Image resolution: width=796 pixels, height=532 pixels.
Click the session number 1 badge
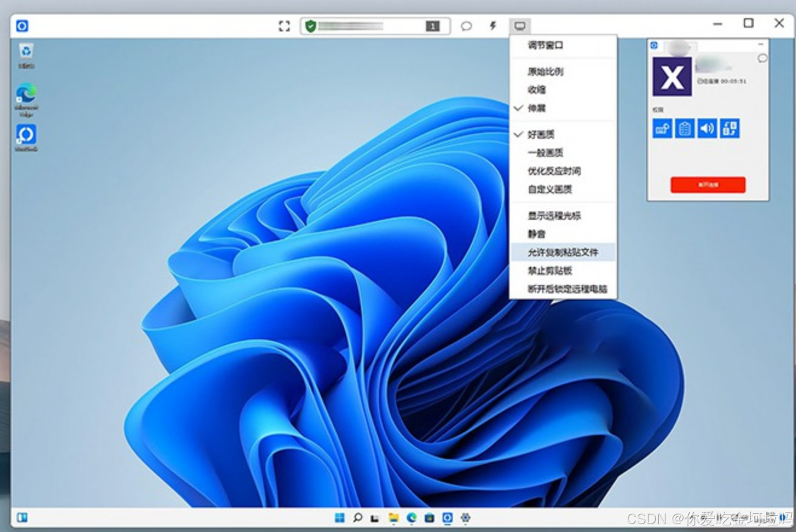pos(432,26)
